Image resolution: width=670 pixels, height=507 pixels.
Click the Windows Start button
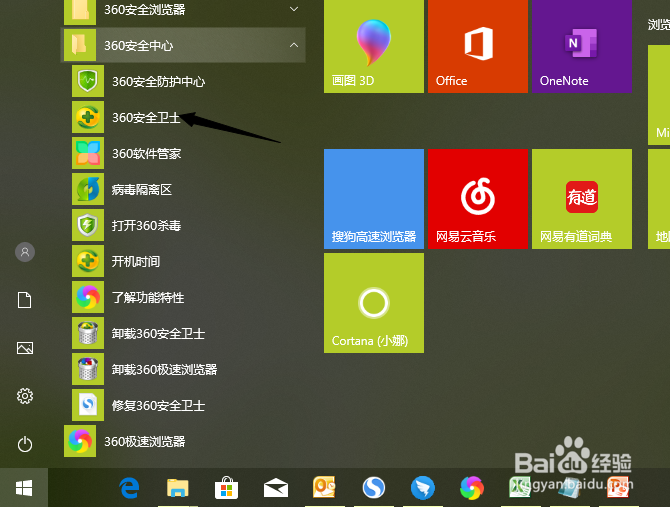click(24, 488)
